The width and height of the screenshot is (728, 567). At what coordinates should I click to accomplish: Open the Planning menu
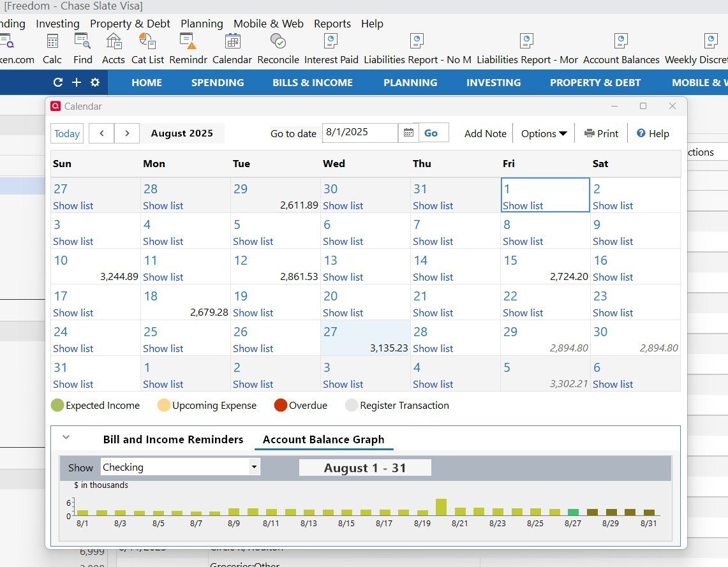tap(202, 24)
